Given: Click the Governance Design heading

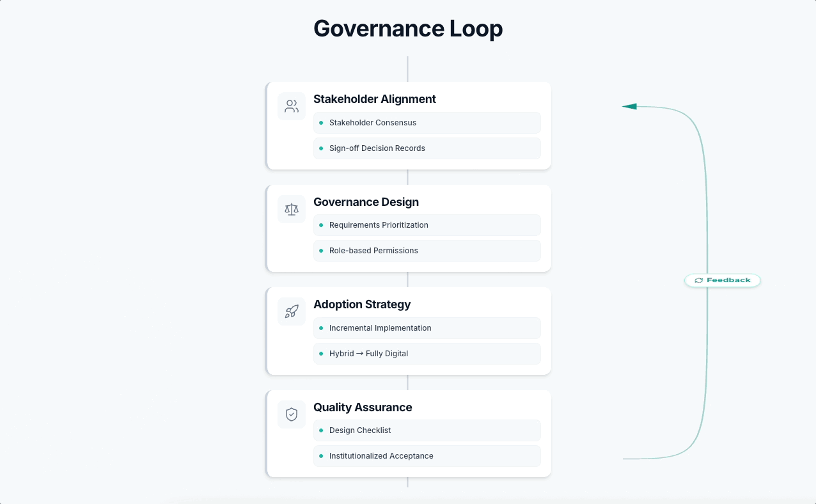Looking at the screenshot, I should (x=366, y=202).
